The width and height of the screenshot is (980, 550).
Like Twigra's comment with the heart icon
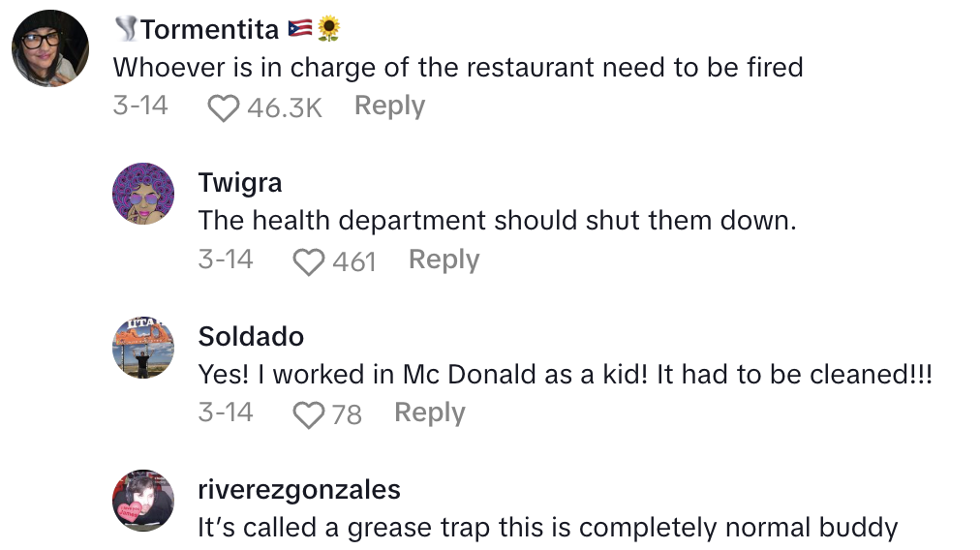309,261
